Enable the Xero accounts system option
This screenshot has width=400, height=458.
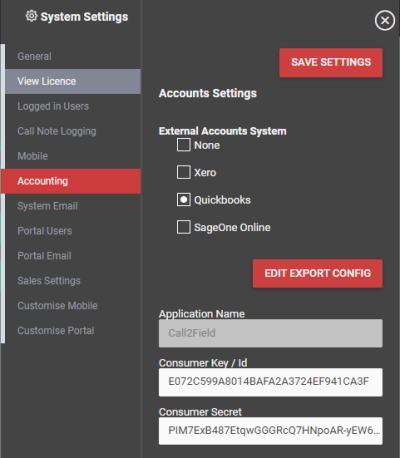point(184,172)
